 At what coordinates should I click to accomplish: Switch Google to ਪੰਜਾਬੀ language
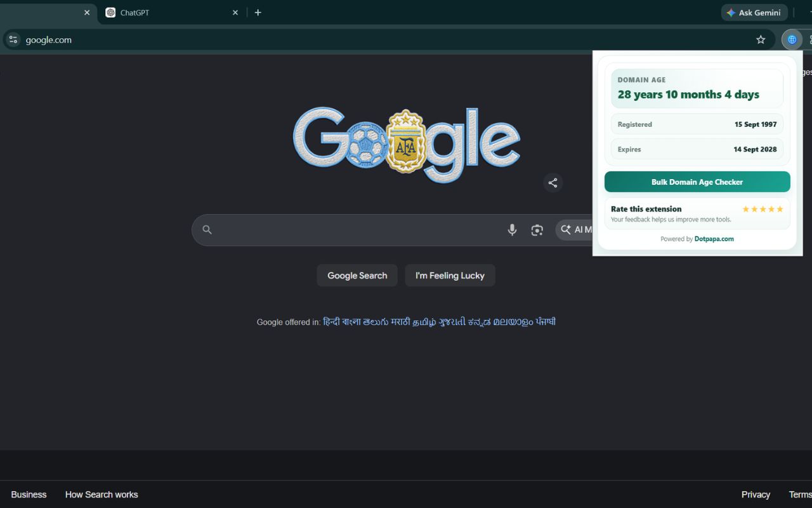(x=546, y=322)
